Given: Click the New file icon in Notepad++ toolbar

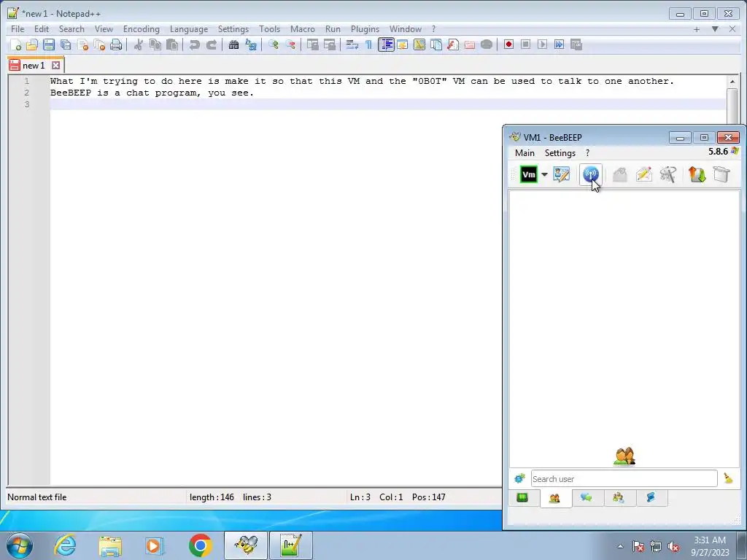Looking at the screenshot, I should point(16,44).
